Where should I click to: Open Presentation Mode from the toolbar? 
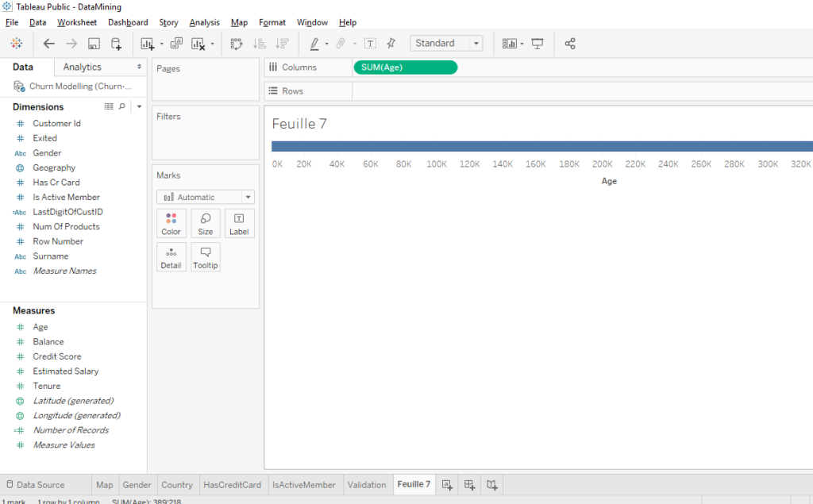click(x=537, y=44)
